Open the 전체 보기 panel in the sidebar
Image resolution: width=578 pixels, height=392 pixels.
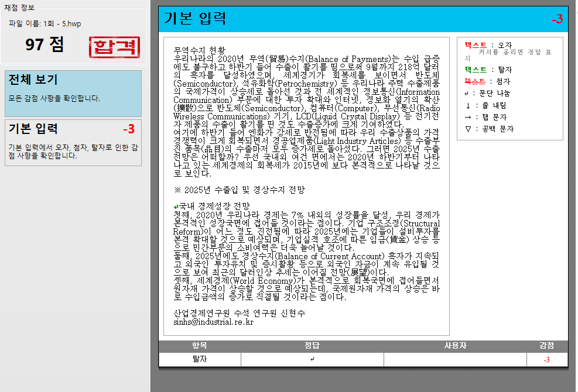point(73,93)
